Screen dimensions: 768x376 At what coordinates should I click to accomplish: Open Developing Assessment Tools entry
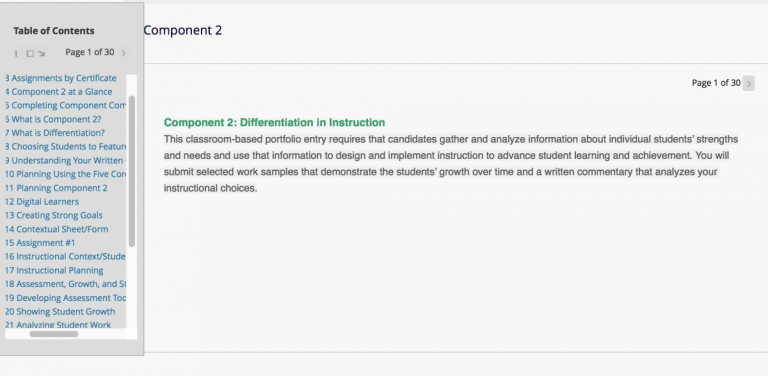(x=66, y=298)
